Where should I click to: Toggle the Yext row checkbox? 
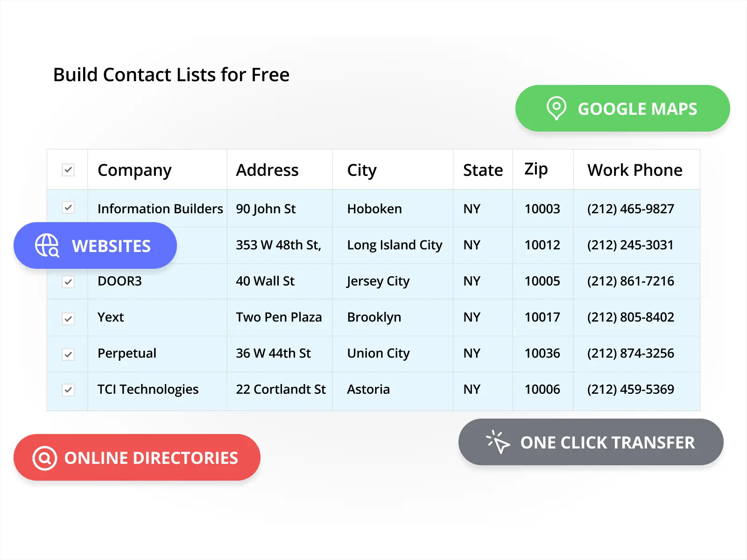coord(68,319)
